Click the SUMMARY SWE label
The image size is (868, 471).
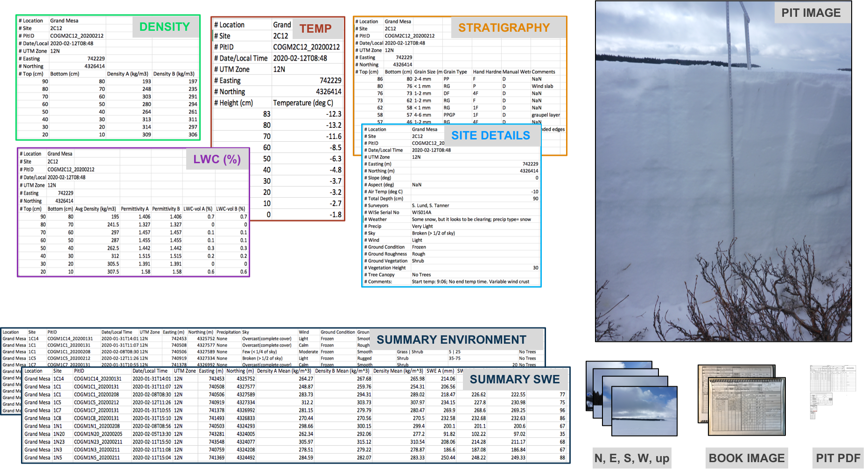[x=515, y=379]
